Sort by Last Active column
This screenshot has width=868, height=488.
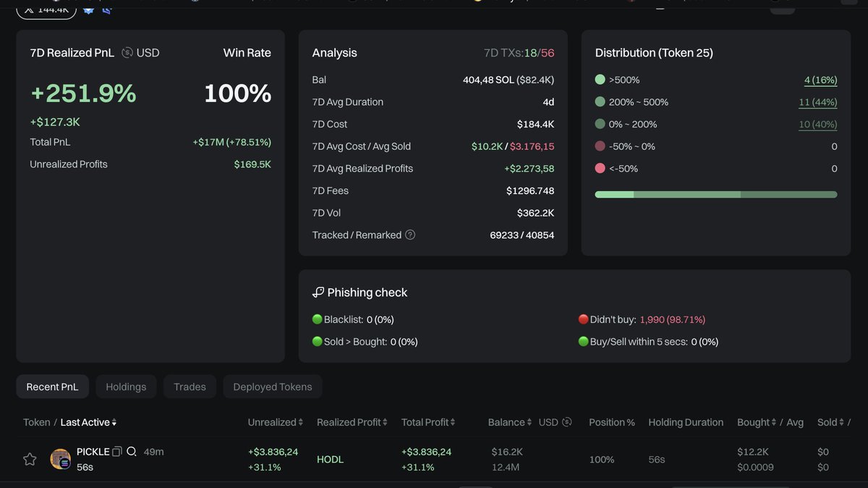88,422
